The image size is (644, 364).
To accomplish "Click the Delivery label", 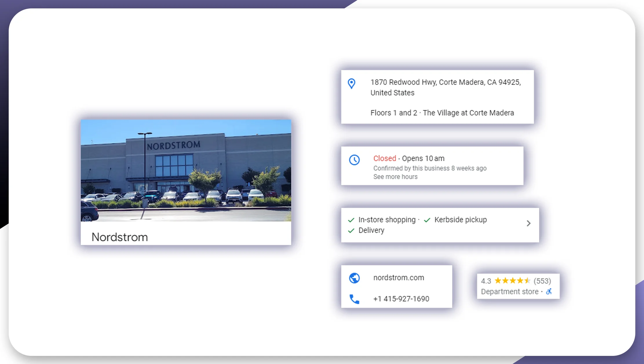I will click(x=371, y=230).
